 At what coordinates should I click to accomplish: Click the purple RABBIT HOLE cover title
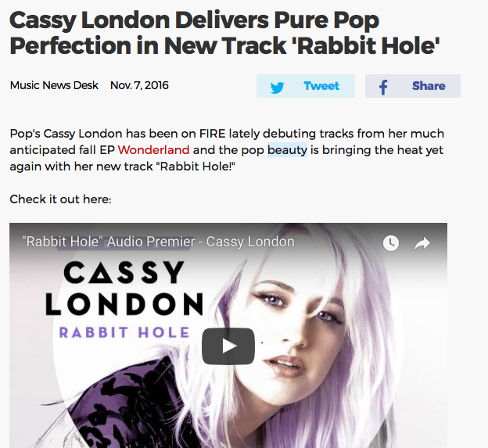click(x=124, y=332)
